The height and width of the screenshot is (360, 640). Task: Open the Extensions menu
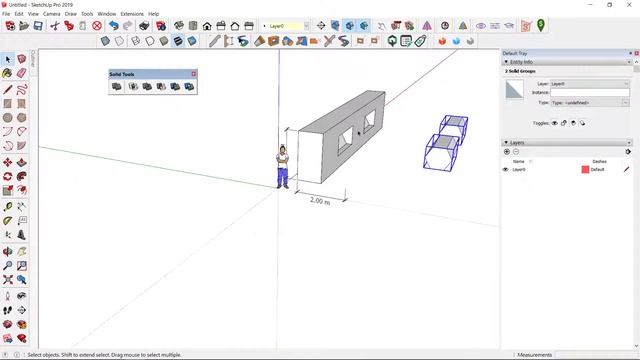(x=132, y=14)
